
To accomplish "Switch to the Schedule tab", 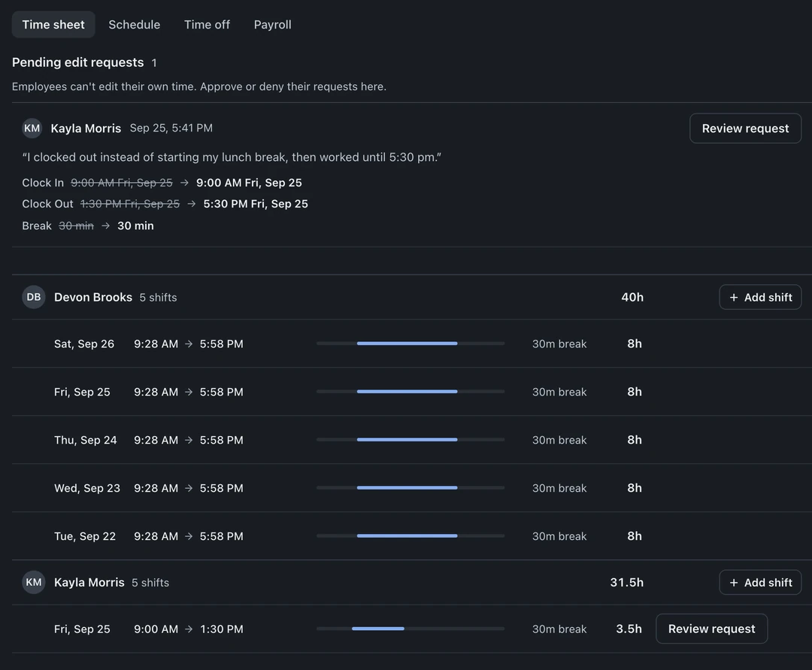I will (134, 24).
